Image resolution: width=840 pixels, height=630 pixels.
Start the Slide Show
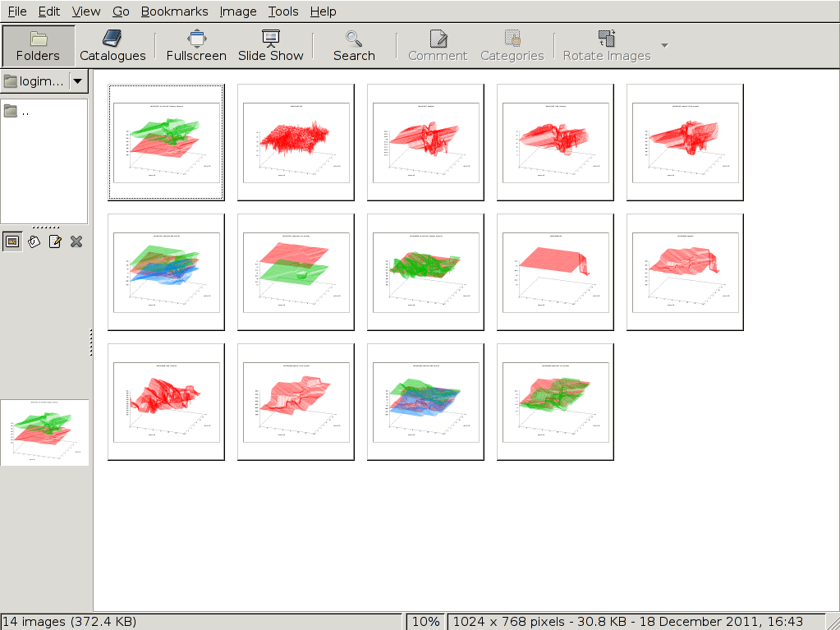271,46
